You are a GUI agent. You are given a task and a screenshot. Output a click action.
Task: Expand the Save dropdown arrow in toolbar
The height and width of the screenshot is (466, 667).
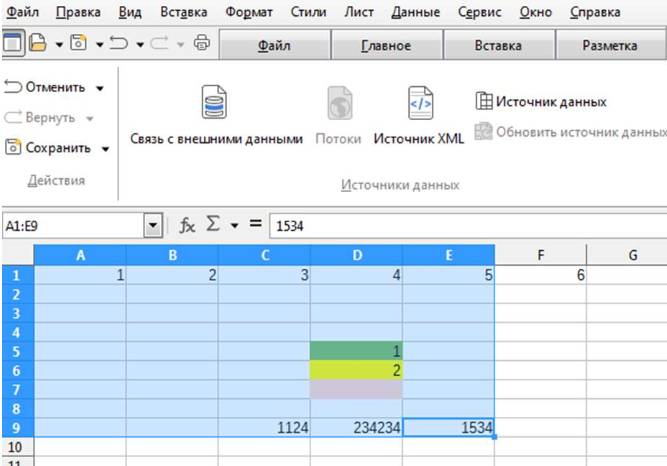point(100,44)
